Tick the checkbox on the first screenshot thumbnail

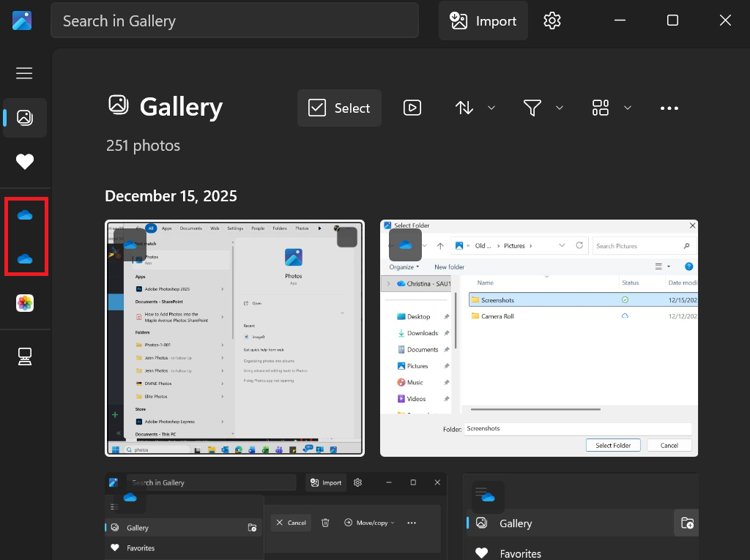pyautogui.click(x=346, y=237)
